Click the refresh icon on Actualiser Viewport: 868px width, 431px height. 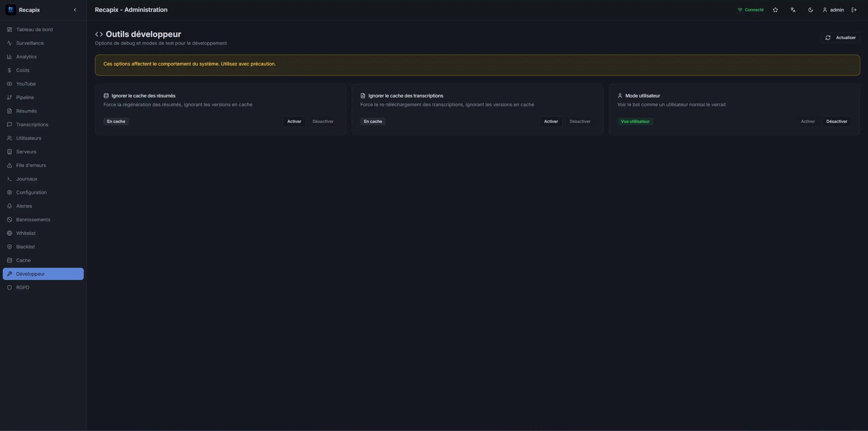828,38
